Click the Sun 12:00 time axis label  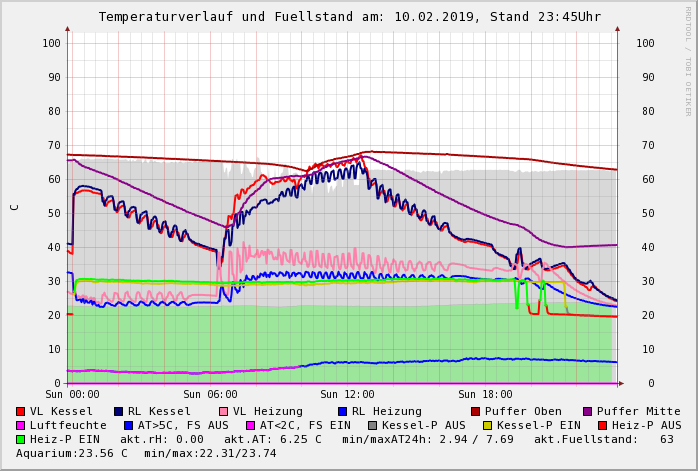pos(347,394)
